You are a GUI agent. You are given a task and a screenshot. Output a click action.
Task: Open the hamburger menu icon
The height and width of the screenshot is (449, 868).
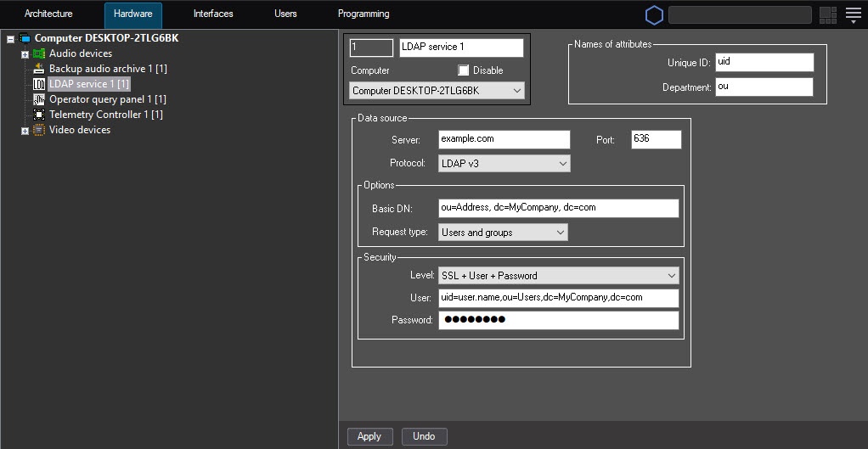(x=853, y=15)
